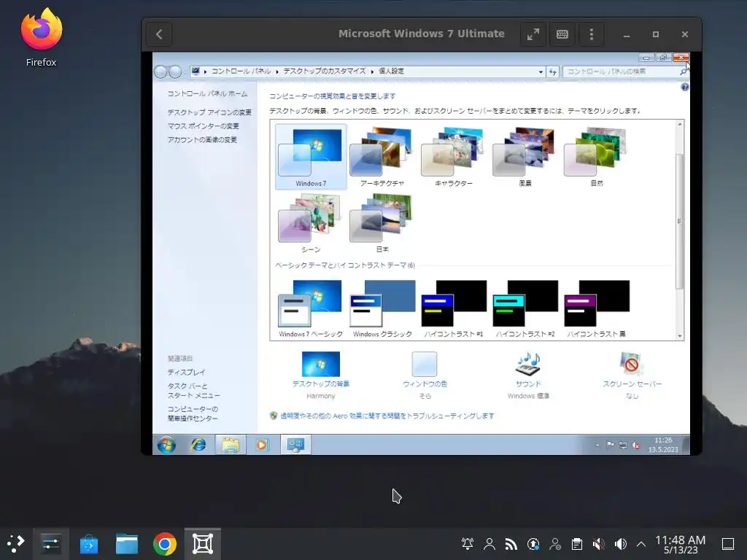747x560 pixels.
Task: Open デスクトップの背景 settings icon
Action: 321,365
